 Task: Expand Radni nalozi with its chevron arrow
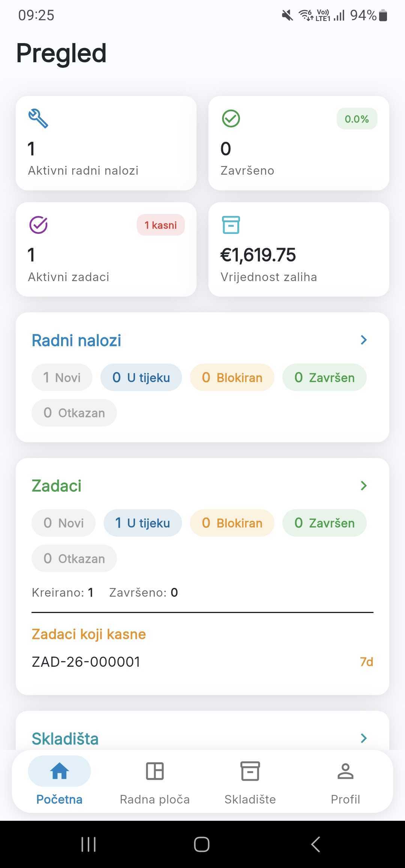[363, 340]
